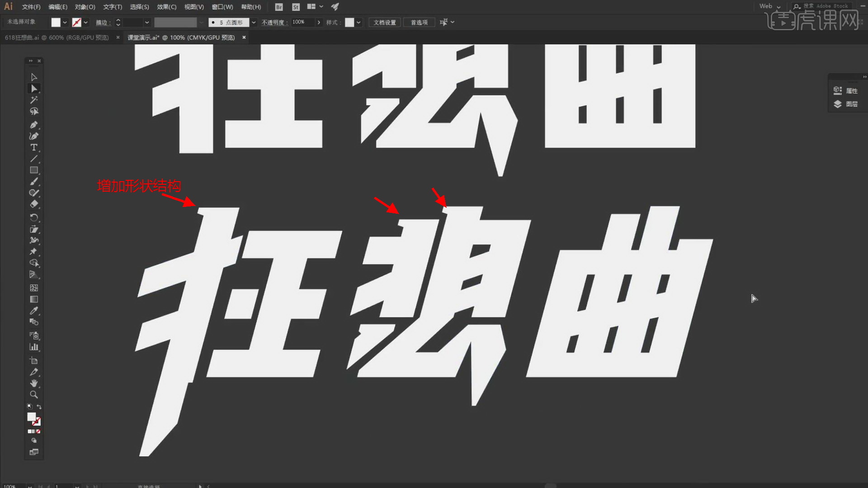Open the stroke weight dropdown

click(x=147, y=22)
